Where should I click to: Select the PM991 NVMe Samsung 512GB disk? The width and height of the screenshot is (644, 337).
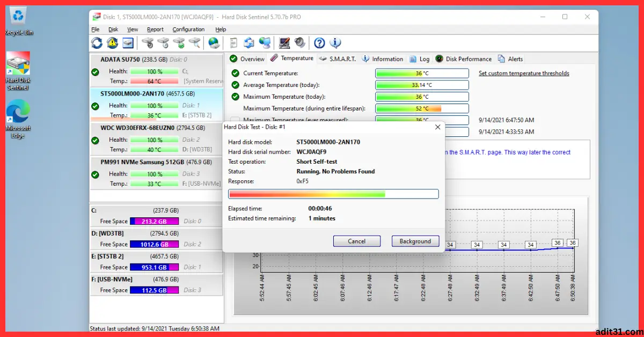tap(156, 172)
